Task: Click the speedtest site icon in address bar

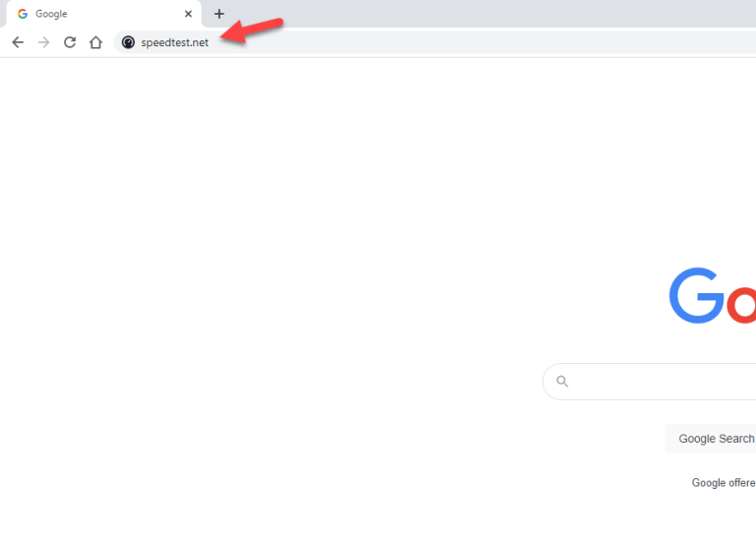Action: [128, 42]
